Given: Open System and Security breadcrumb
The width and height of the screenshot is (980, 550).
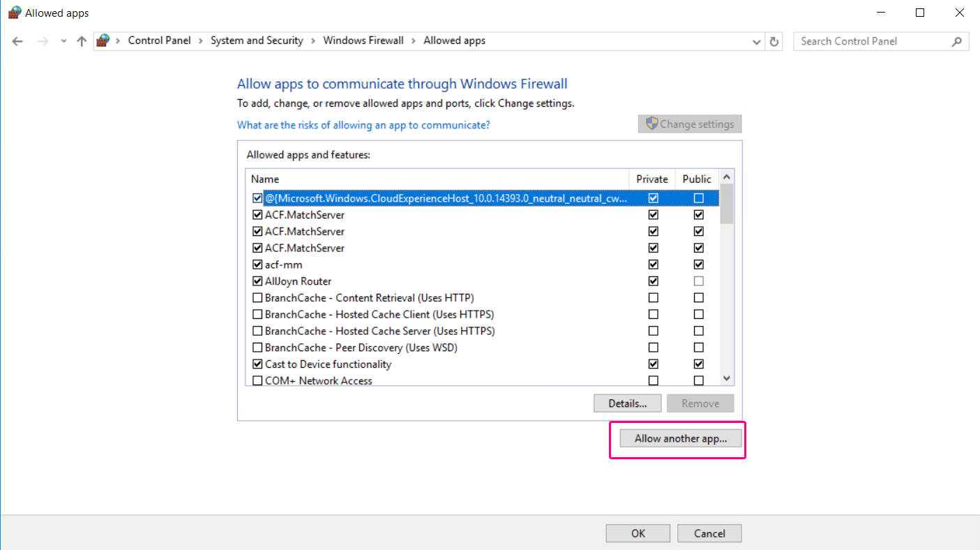Looking at the screenshot, I should [x=257, y=40].
